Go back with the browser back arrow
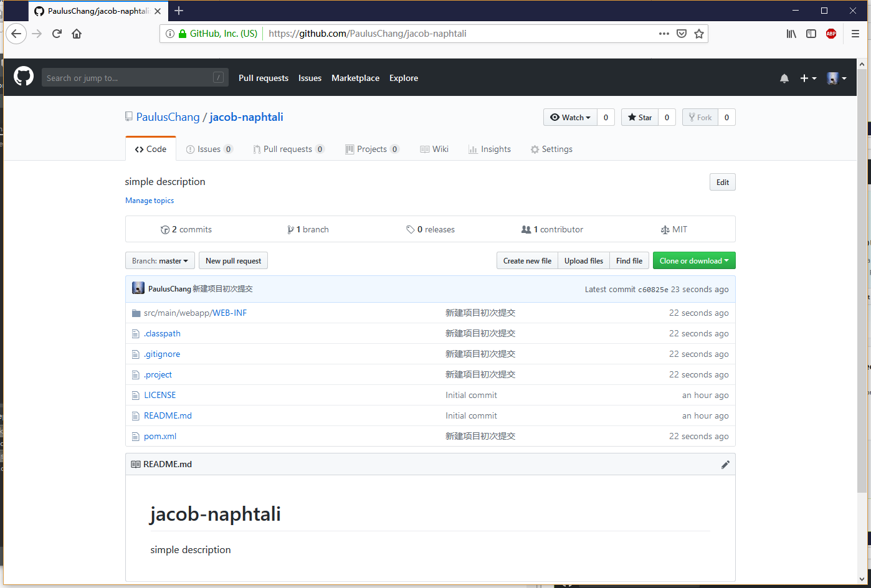The image size is (871, 588). (x=16, y=34)
